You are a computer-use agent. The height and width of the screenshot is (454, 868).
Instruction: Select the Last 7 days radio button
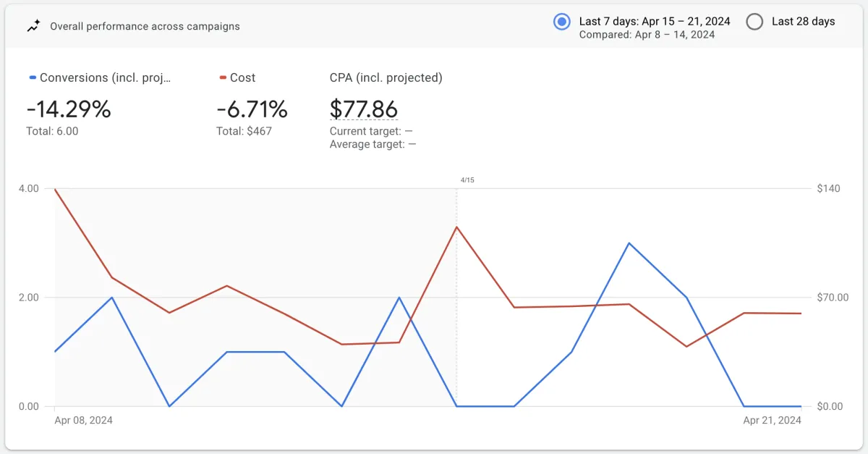pos(561,22)
